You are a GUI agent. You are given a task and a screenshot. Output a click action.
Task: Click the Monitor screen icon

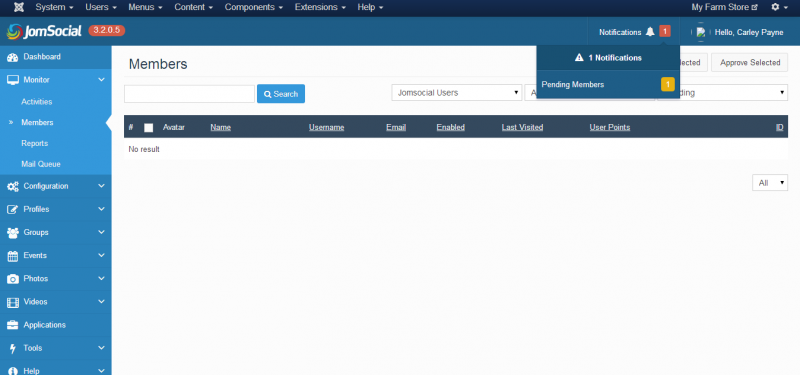pos(13,80)
